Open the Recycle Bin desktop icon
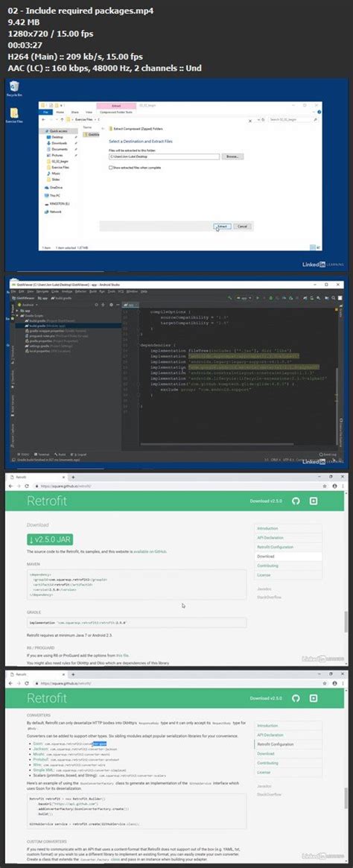The image size is (353, 868). (14, 87)
